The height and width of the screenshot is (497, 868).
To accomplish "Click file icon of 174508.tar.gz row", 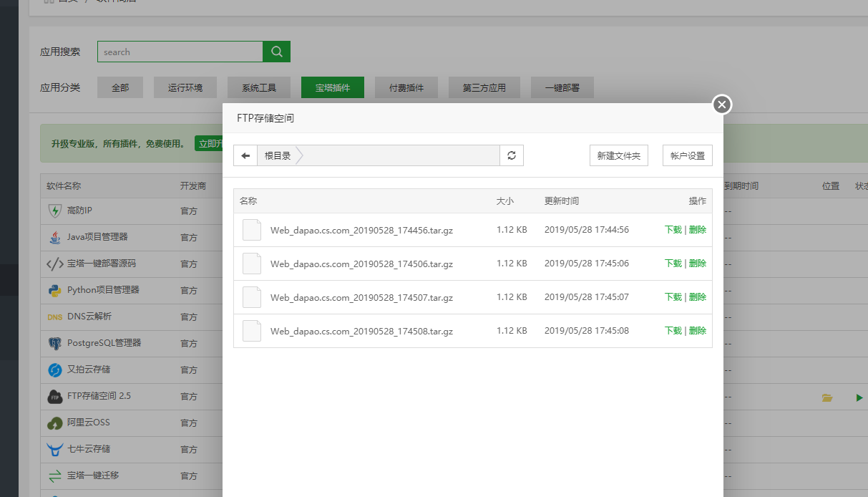I will click(252, 331).
